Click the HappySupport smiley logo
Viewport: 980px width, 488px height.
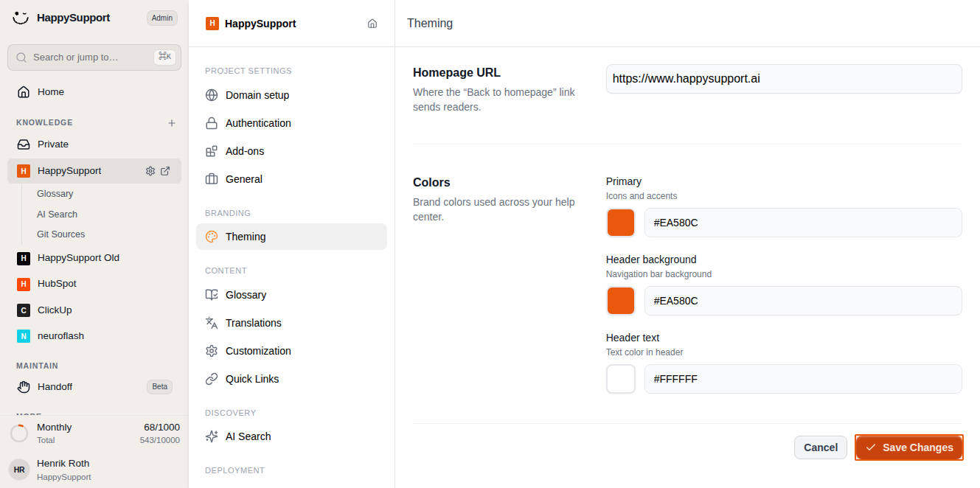21,18
